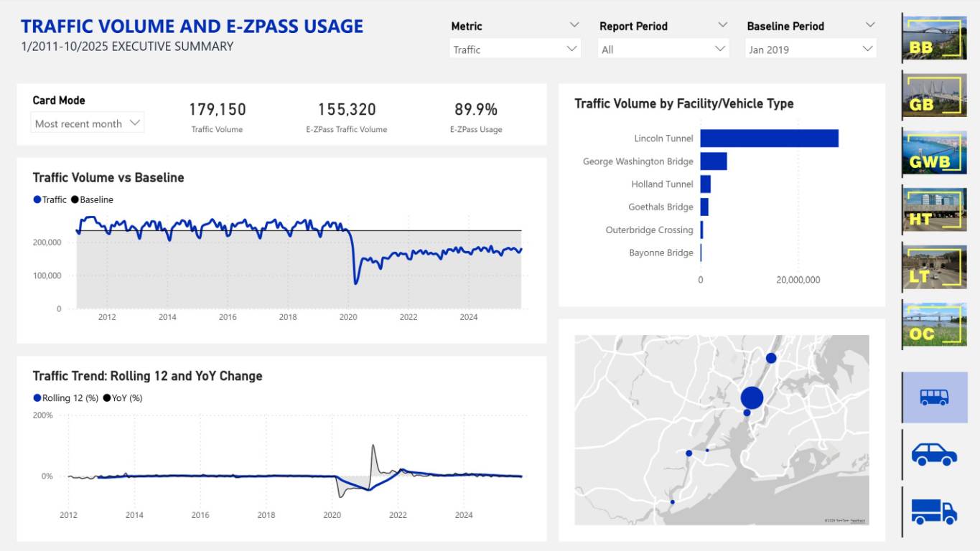980x551 pixels.
Task: Click the largest bubble on the map
Action: coord(752,397)
